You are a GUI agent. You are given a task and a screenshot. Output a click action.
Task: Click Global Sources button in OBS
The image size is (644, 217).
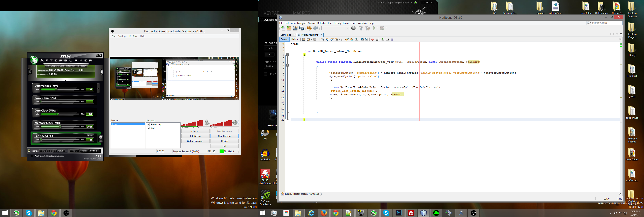tap(195, 141)
